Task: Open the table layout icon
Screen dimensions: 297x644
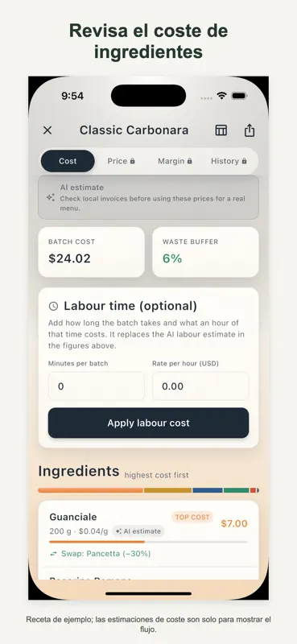Action: click(x=221, y=130)
